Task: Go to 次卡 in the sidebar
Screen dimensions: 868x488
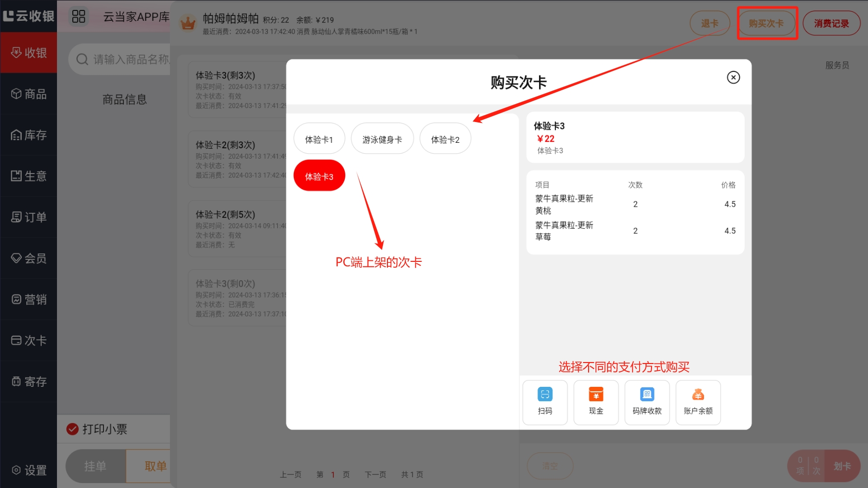Action: tap(29, 340)
